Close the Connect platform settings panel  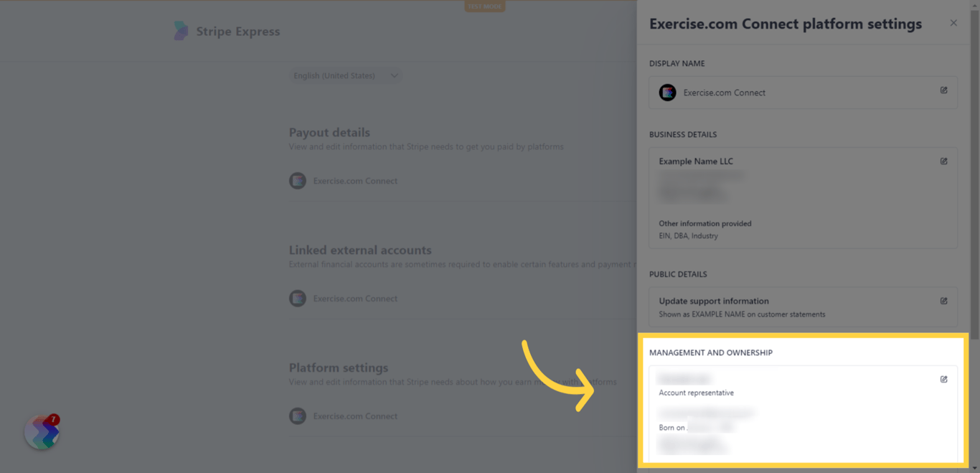[x=953, y=22]
